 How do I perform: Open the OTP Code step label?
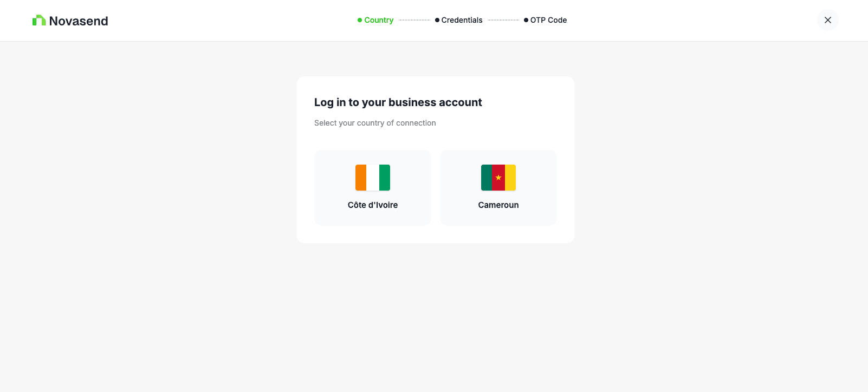pos(548,20)
